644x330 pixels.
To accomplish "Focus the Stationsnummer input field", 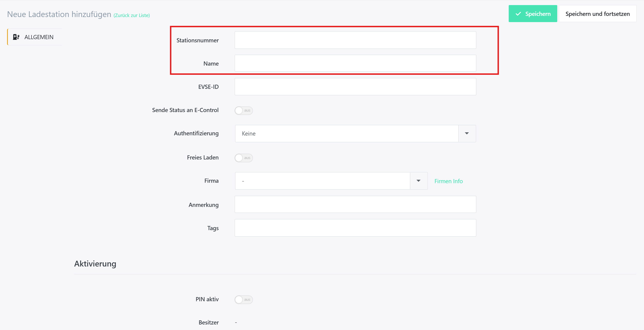I will (355, 40).
